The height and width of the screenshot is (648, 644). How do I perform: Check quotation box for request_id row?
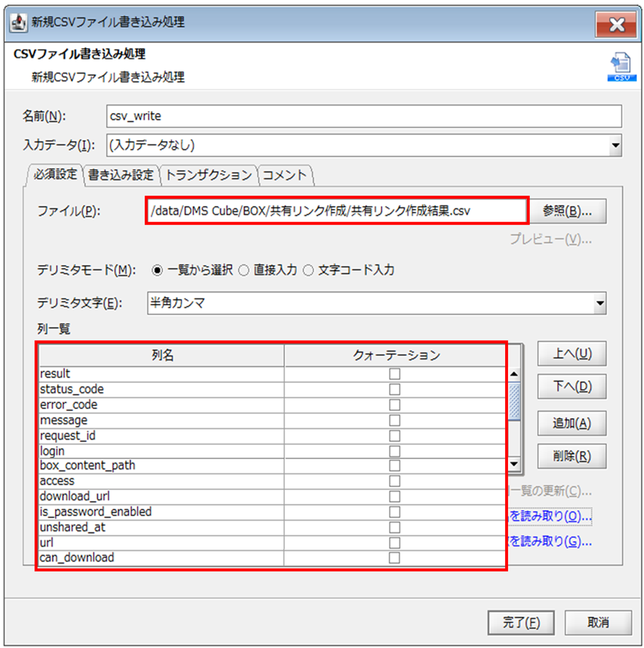click(395, 436)
